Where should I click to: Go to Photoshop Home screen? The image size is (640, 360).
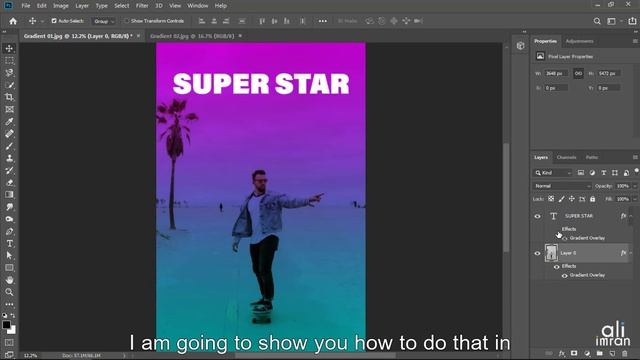tap(13, 21)
